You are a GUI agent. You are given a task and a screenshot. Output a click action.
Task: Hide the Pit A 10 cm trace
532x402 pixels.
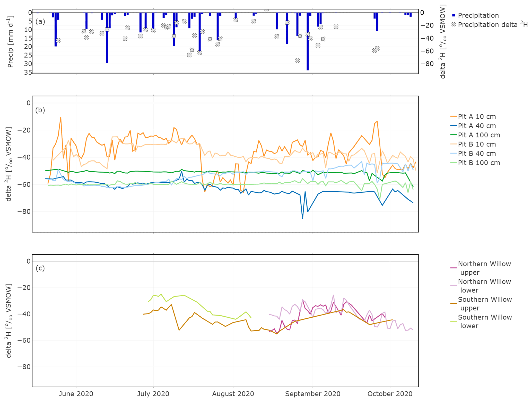pyautogui.click(x=476, y=117)
